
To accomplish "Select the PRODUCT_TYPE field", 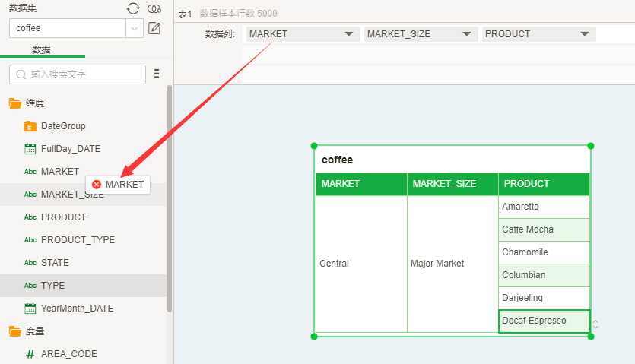I will pyautogui.click(x=78, y=240).
